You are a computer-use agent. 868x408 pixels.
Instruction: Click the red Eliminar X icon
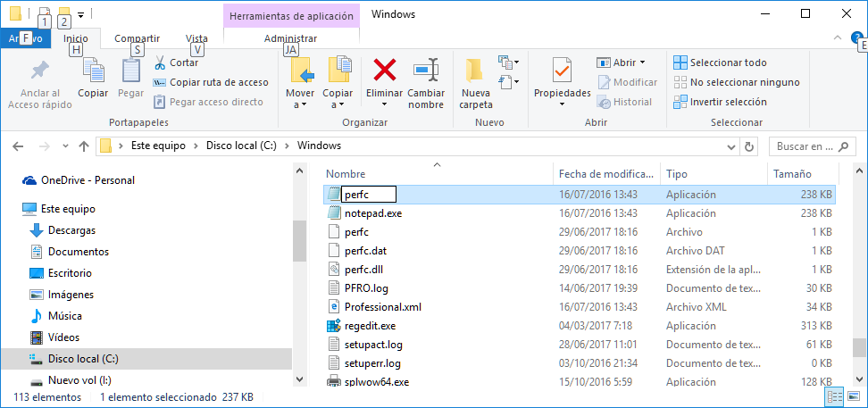[x=385, y=71]
